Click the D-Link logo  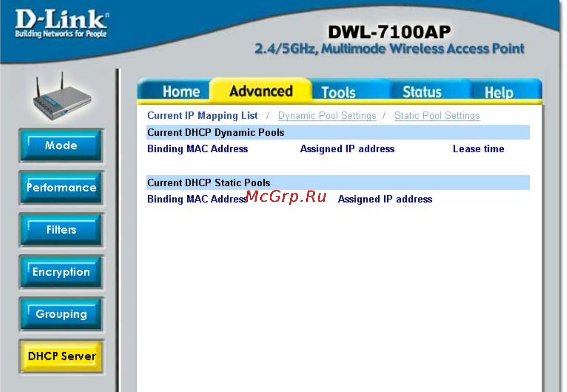pyautogui.click(x=62, y=24)
